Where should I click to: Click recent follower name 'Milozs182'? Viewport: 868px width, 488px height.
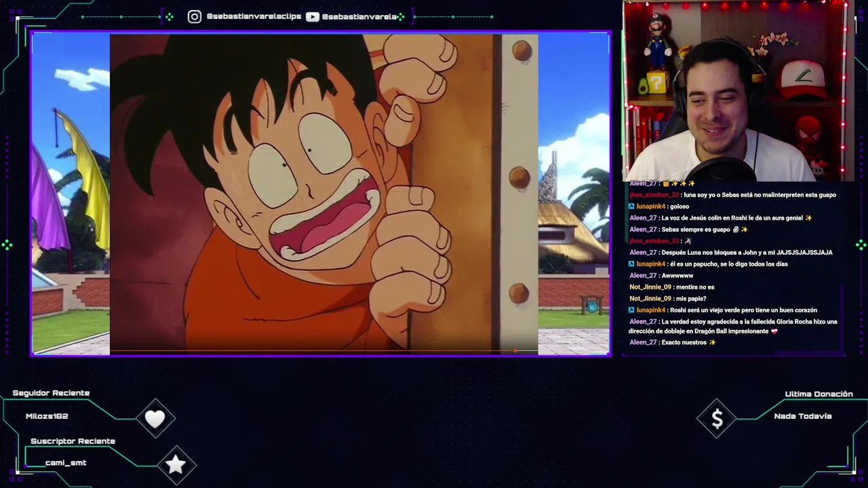click(47, 416)
